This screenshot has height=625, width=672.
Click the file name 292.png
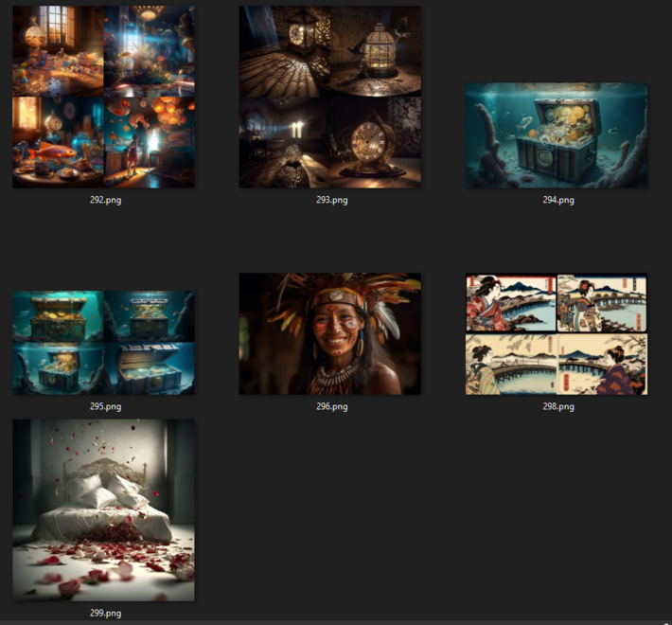click(105, 200)
